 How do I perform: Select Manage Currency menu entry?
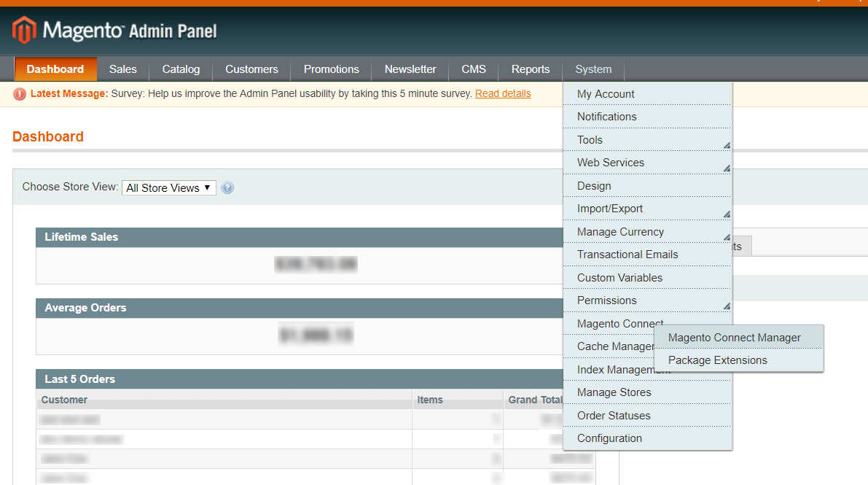[x=647, y=232]
